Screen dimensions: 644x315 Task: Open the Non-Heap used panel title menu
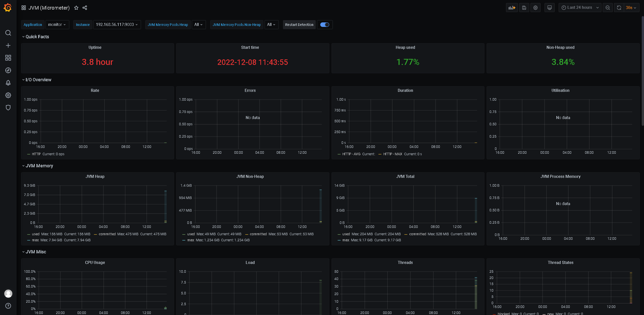click(560, 48)
